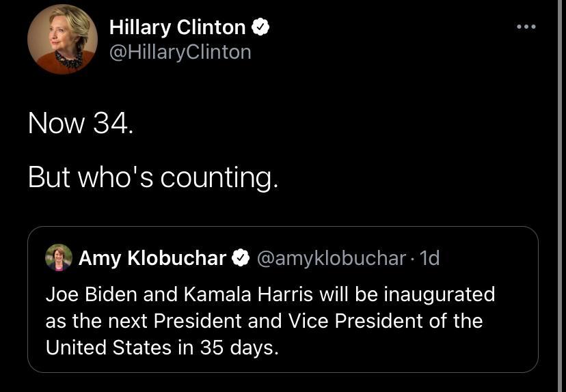Click the Hillary Clinton display name
The image size is (566, 392).
coord(177,27)
